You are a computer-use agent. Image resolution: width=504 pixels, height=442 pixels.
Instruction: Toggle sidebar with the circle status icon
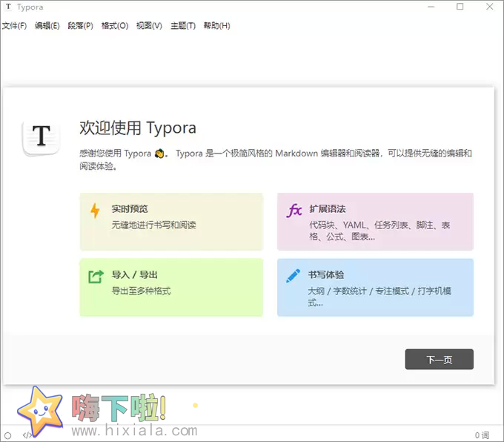(x=7, y=435)
